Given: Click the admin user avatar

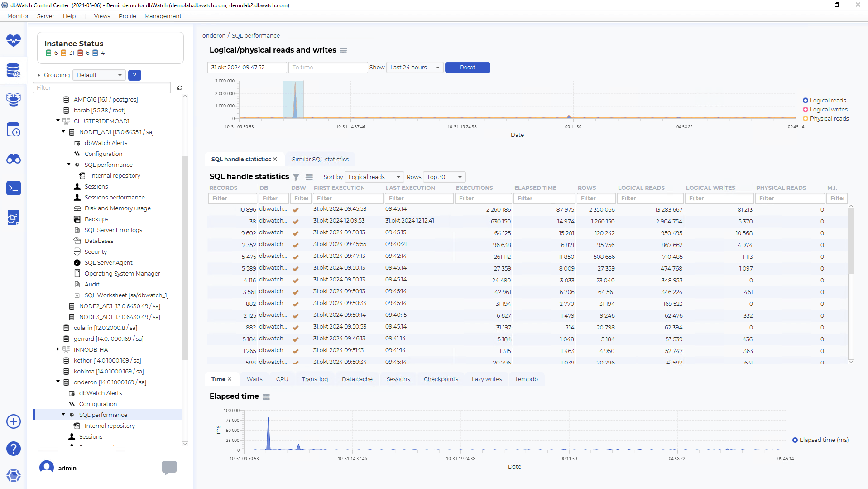Looking at the screenshot, I should [47, 467].
